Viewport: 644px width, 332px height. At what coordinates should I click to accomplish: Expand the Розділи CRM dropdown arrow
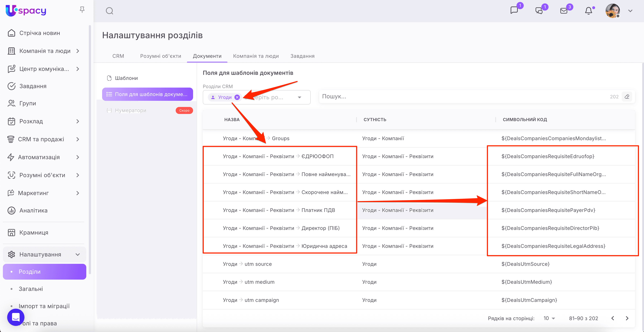[x=300, y=97]
